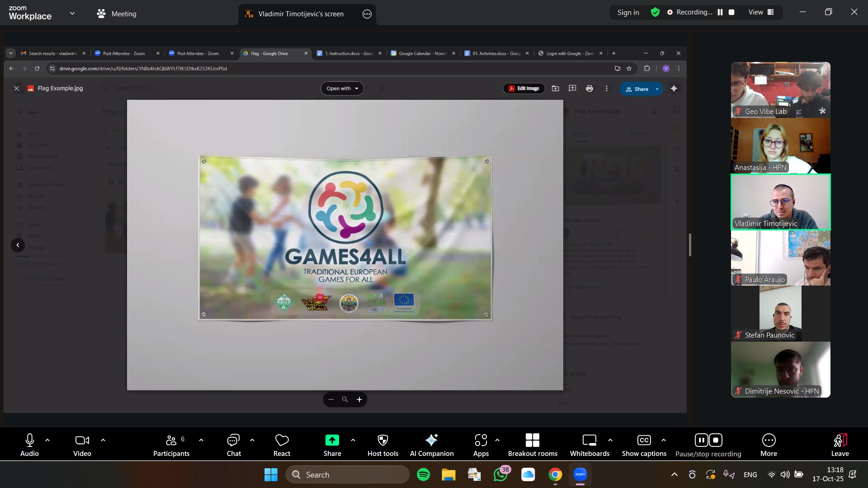This screenshot has width=868, height=488.
Task: Expand participants options caret
Action: 201,440
